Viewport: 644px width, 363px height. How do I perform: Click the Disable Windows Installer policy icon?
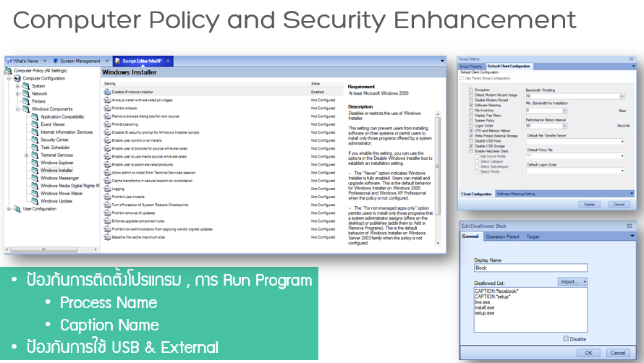click(x=107, y=92)
